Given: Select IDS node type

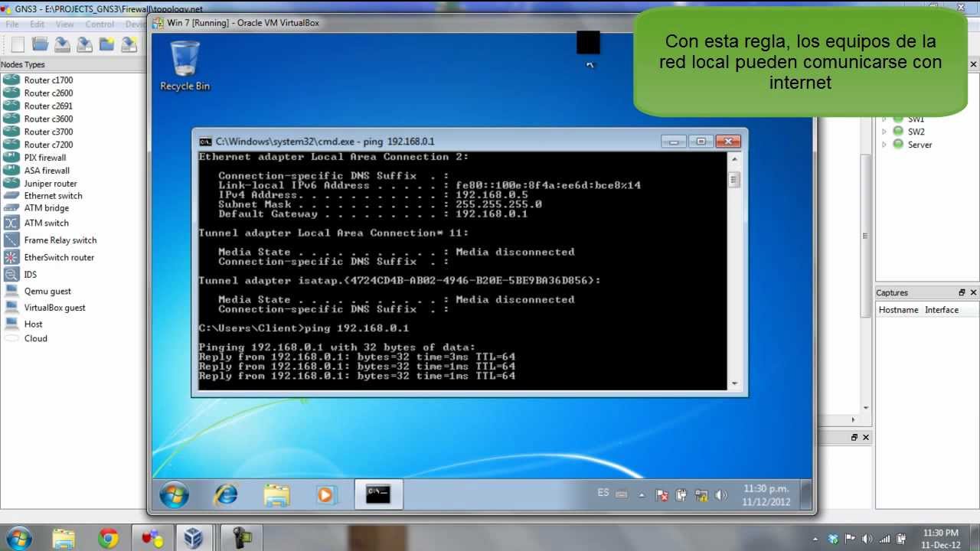Looking at the screenshot, I should 30,275.
